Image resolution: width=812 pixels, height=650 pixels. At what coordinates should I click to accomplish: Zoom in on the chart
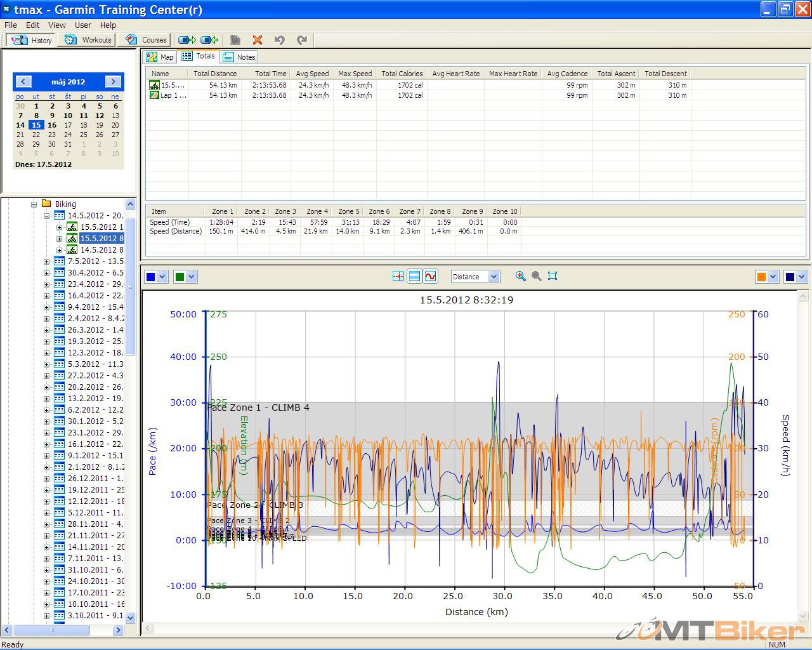point(521,276)
